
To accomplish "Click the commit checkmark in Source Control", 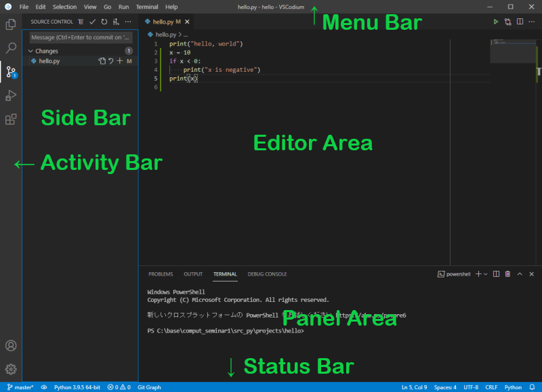I will click(92, 22).
